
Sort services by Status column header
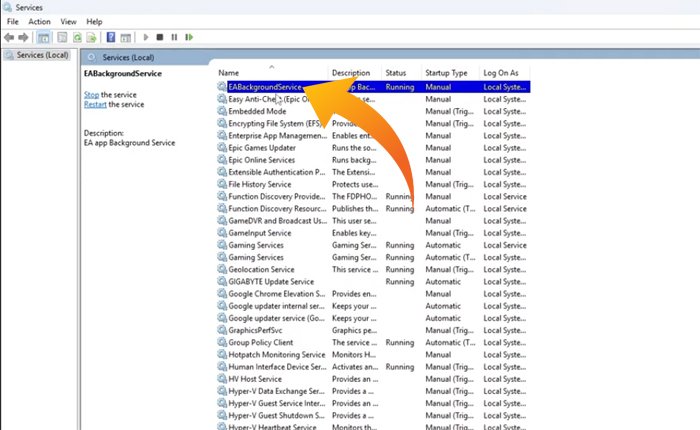click(x=396, y=73)
